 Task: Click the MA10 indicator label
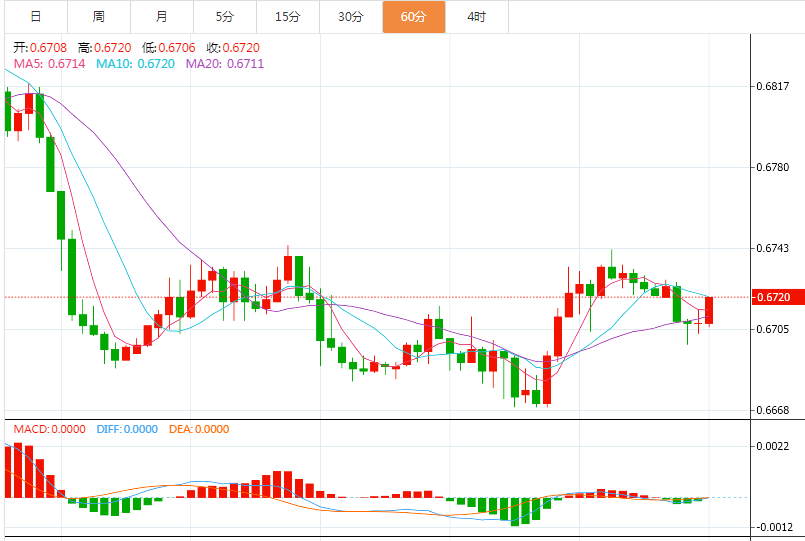click(x=136, y=64)
